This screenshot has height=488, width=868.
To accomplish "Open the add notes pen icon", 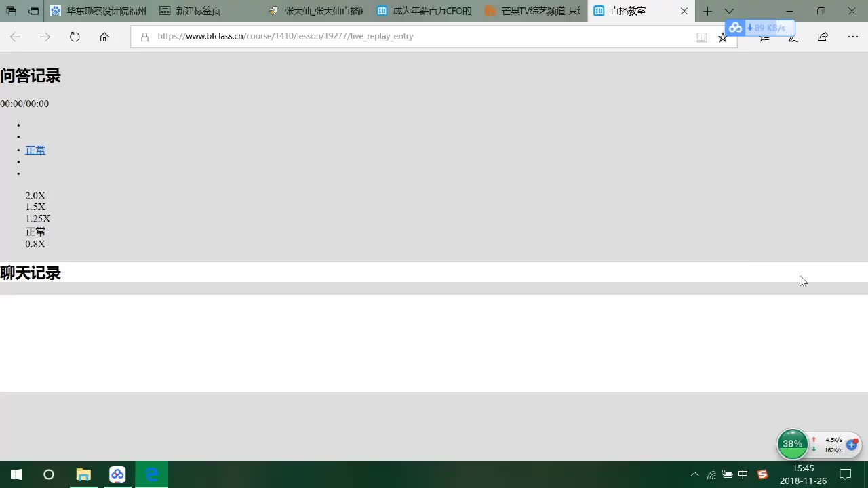I will click(x=793, y=38).
